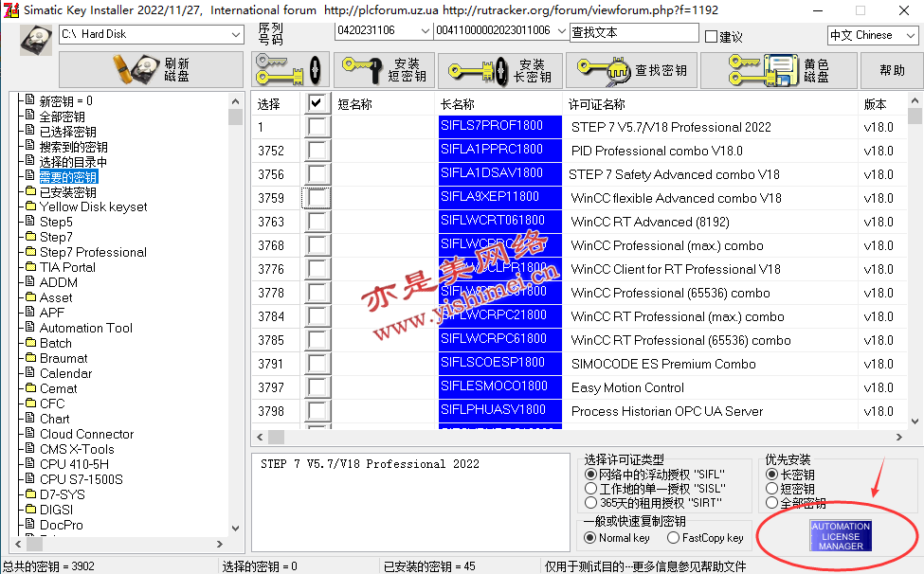
Task: Click the hard disk drive icon
Action: [x=36, y=41]
